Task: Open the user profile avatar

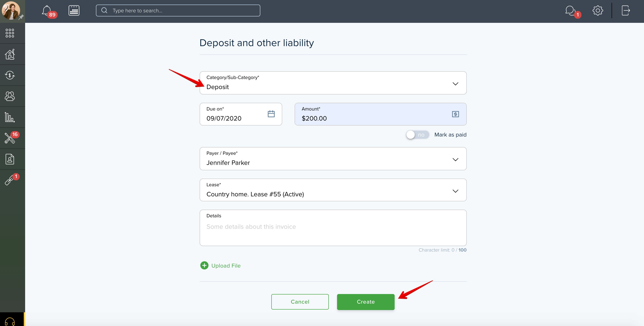Action: (11, 11)
